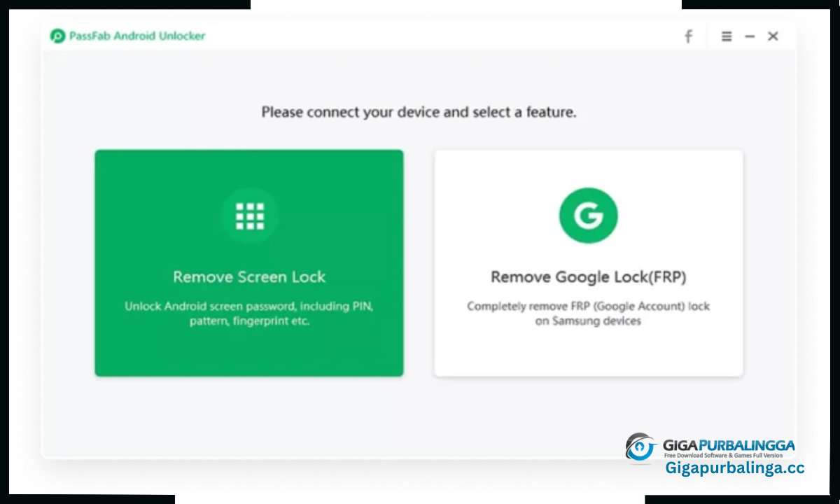Click the 'Completely remove FRP' description text
The image size is (840, 504).
pos(589,314)
